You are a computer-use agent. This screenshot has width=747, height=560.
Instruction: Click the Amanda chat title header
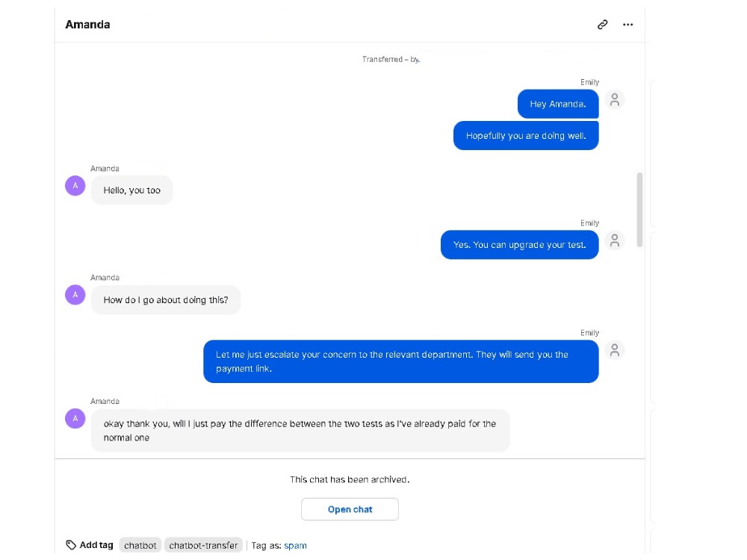click(87, 25)
